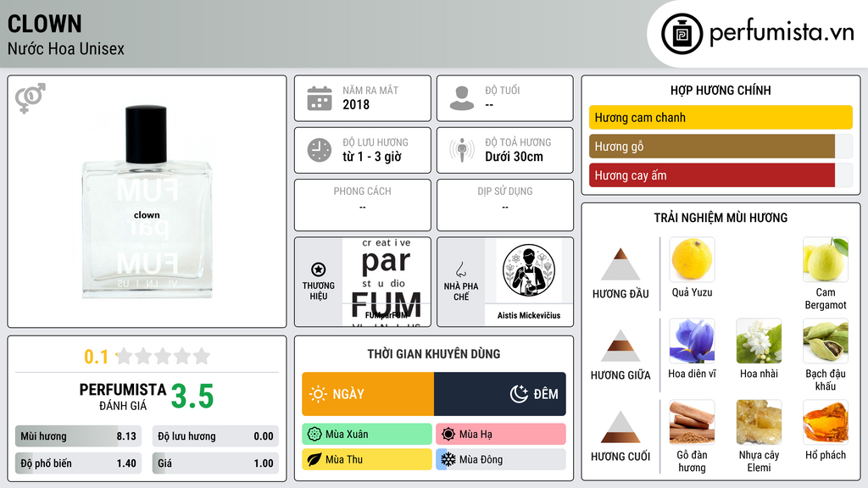Click the leaf icon for Mùa Thu
The height and width of the screenshot is (488, 868).
314,459
